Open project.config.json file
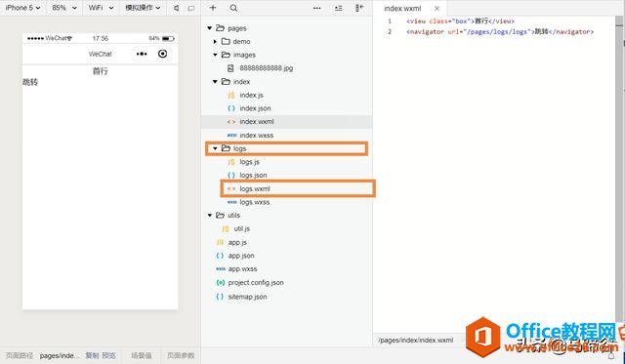Viewport: 625px width, 364px height. tap(256, 283)
